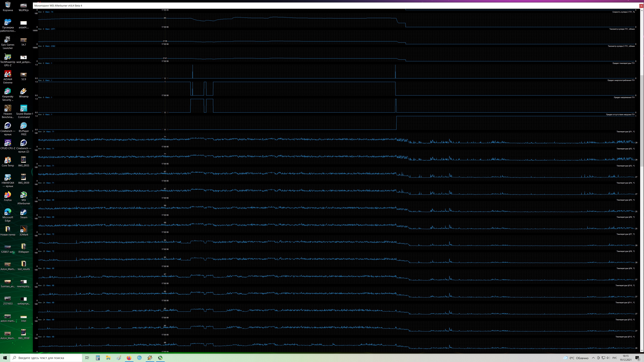Open the Calculator from the taskbar
Image resolution: width=644 pixels, height=362 pixels.
pyautogui.click(x=98, y=358)
